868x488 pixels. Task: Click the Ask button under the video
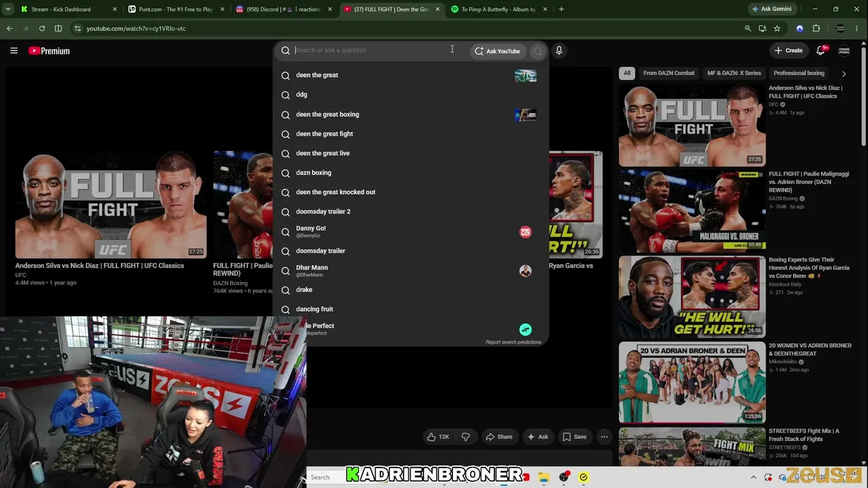(538, 437)
